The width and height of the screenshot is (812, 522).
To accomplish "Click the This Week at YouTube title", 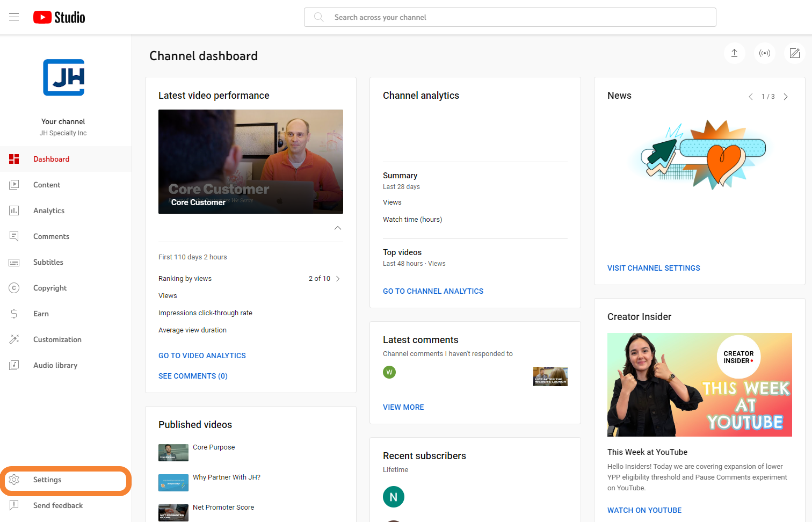I will pyautogui.click(x=647, y=452).
